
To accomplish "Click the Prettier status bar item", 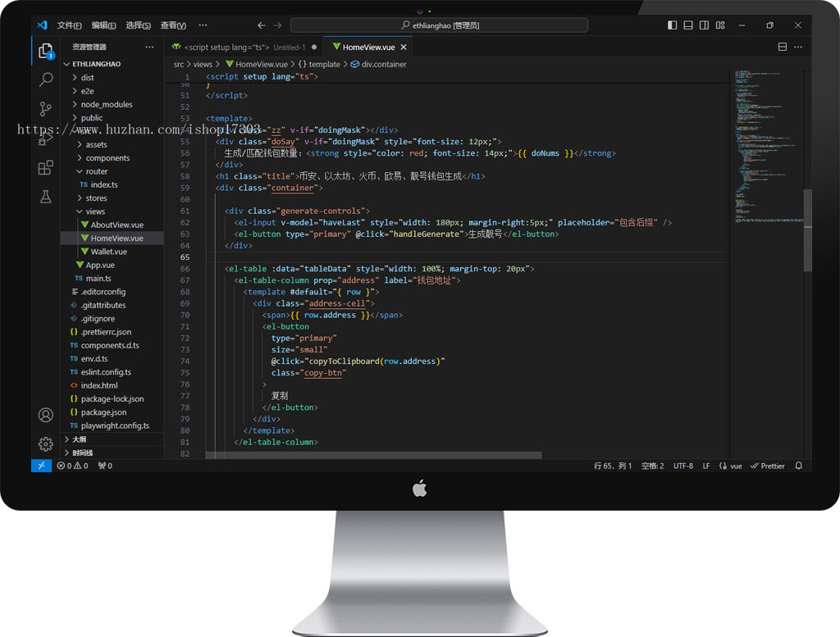I will click(768, 466).
